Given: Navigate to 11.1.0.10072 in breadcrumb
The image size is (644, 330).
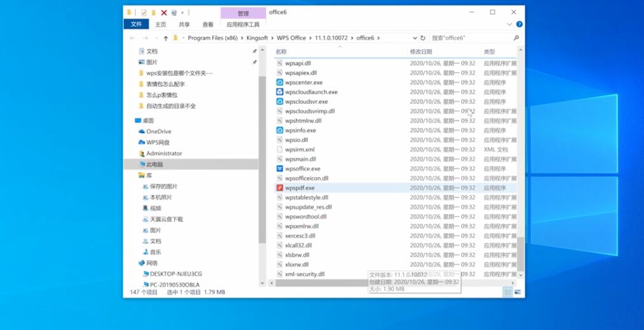Looking at the screenshot, I should (331, 38).
